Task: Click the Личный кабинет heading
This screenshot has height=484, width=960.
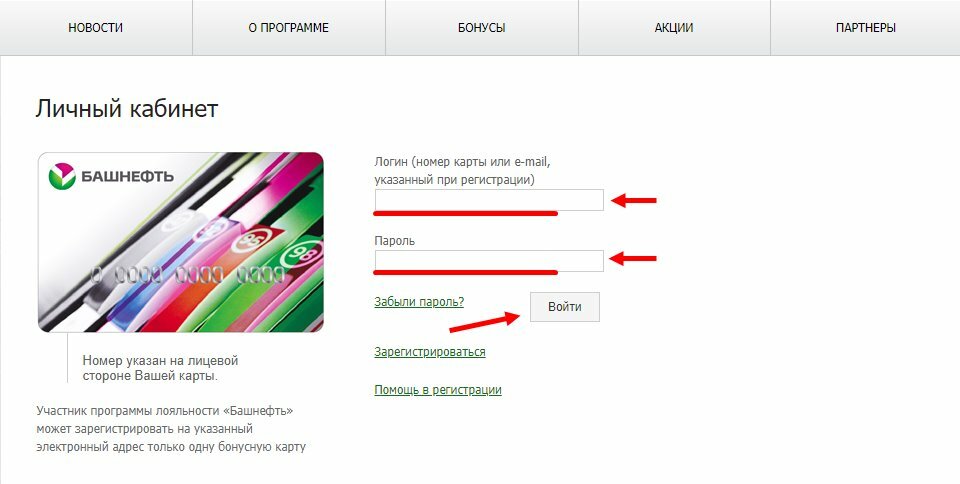Action: point(127,108)
